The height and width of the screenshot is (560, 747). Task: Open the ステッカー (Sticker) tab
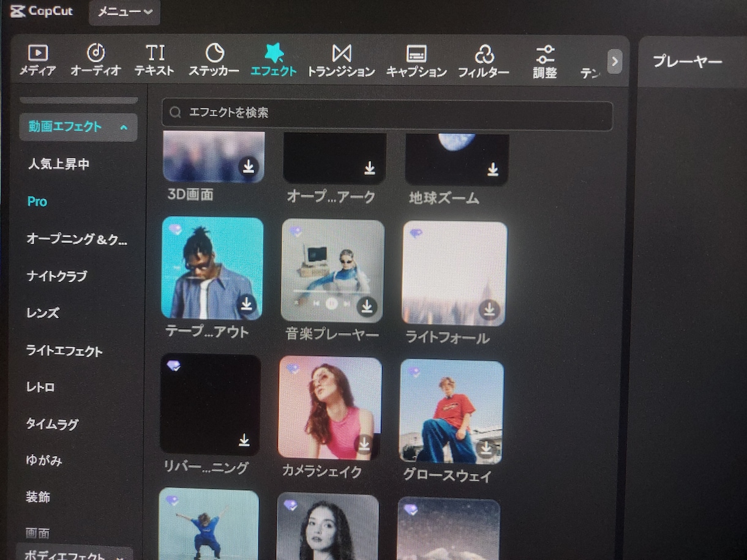[x=214, y=61]
